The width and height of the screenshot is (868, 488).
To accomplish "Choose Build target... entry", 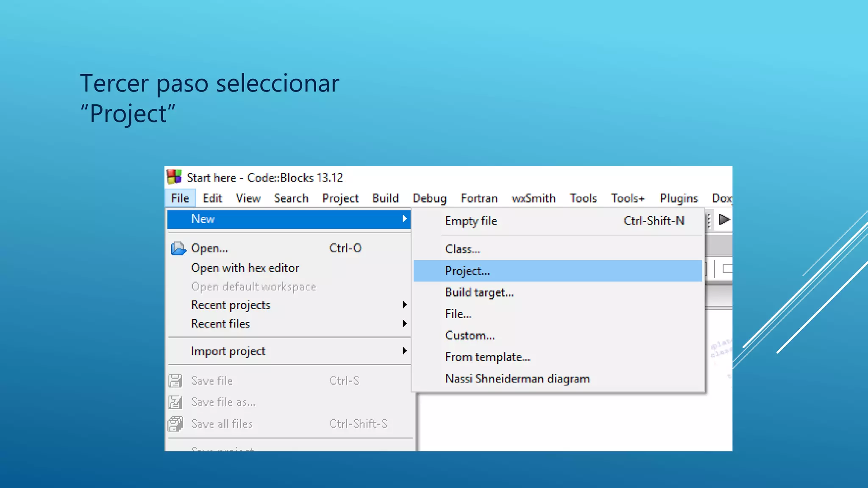I will [x=558, y=292].
